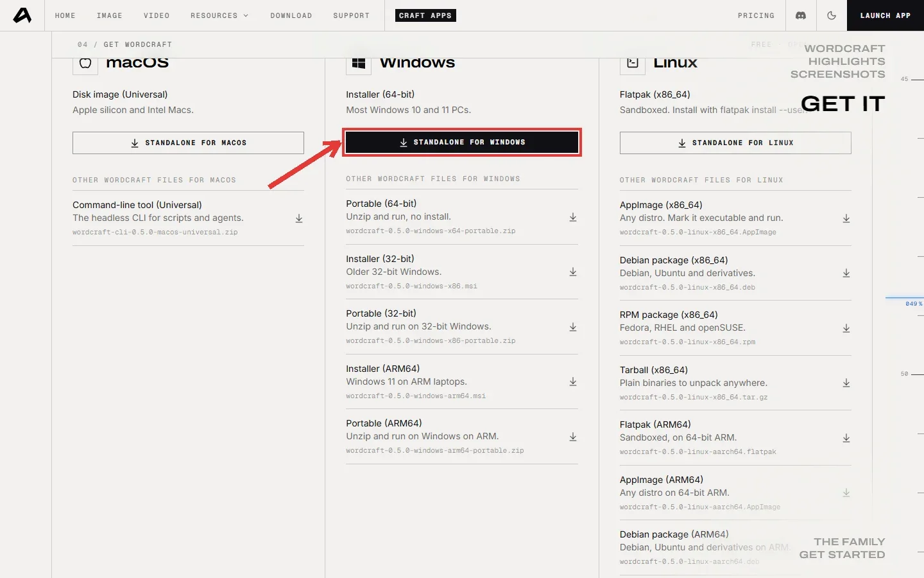Expand the Resources dropdown menu
This screenshot has height=578, width=924.
[219, 15]
